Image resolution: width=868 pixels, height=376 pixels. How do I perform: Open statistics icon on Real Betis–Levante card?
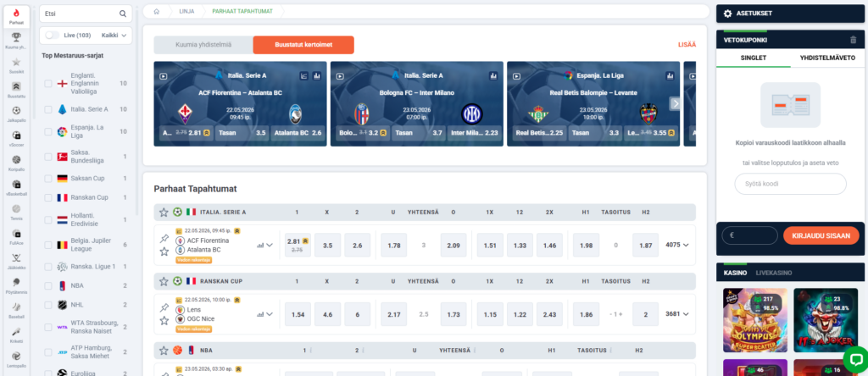click(x=670, y=75)
